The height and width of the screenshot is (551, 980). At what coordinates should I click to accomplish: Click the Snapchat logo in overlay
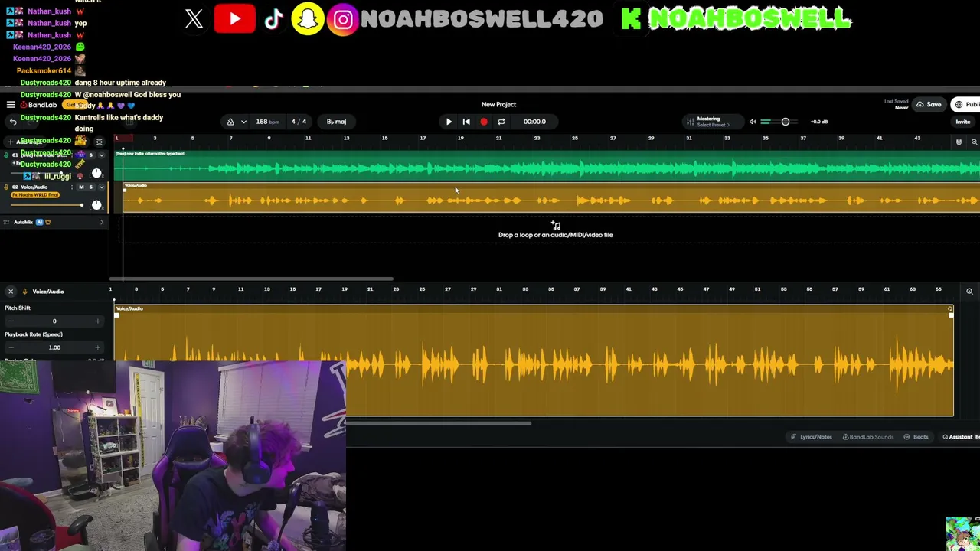[308, 19]
